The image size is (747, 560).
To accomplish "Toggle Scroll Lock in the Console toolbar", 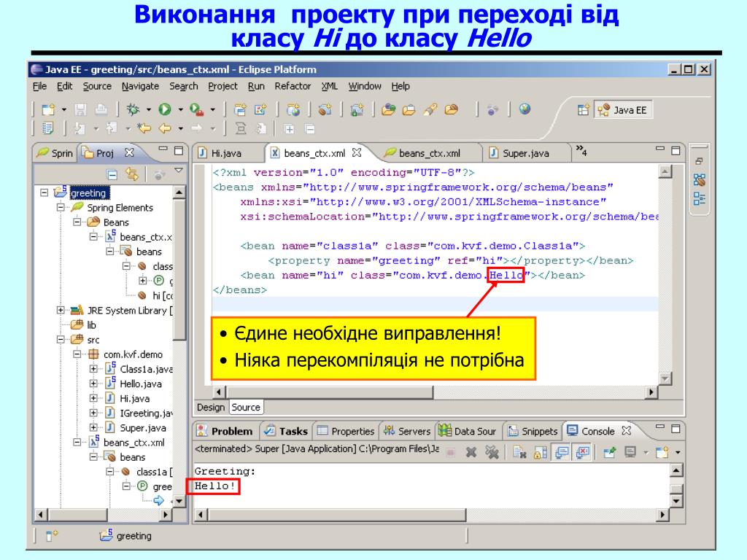I will (541, 452).
